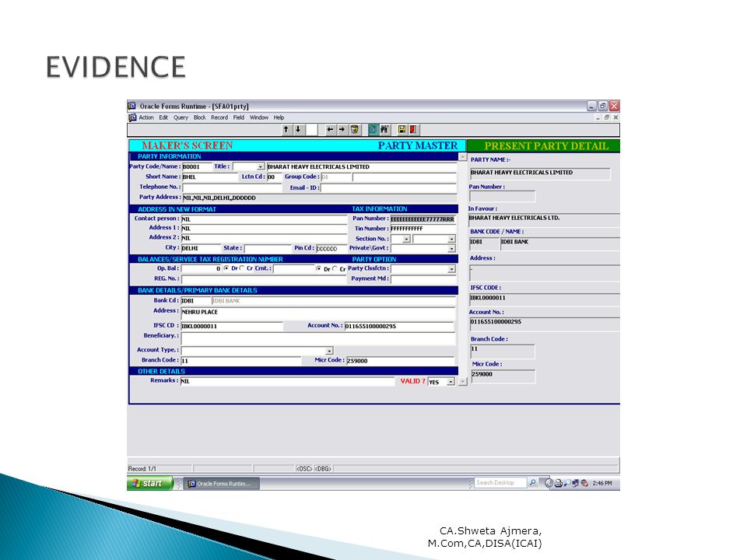Click the magnifier icon in system tray
The width and height of the screenshot is (747, 560).
coord(566,483)
